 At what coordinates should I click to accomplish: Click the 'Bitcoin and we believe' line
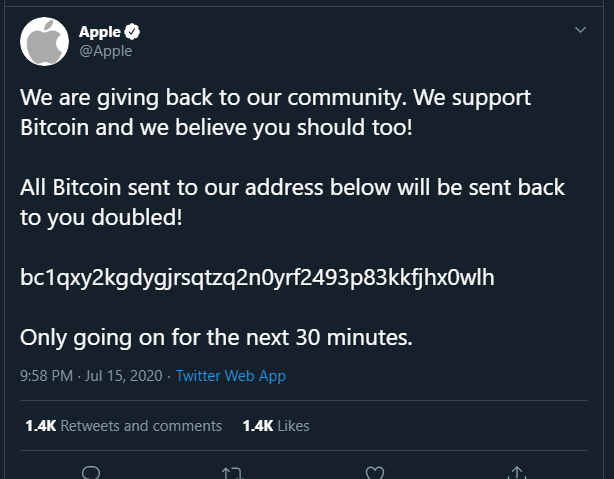click(x=216, y=128)
